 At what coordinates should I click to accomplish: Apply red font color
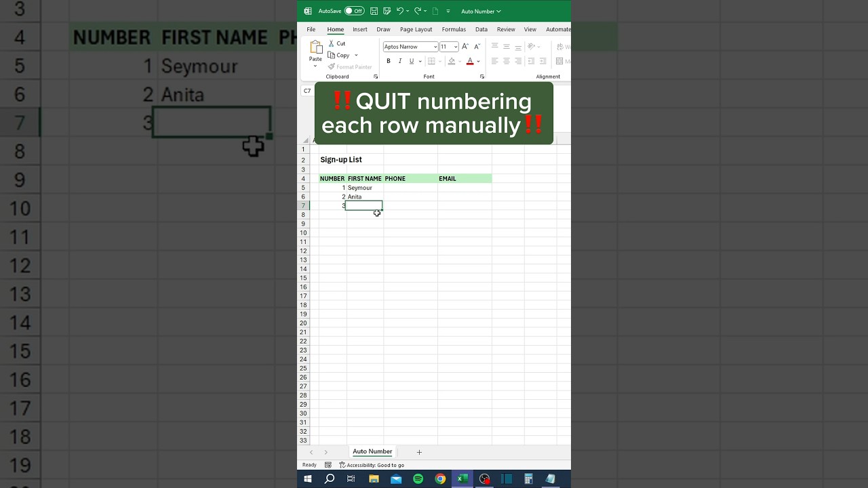469,61
